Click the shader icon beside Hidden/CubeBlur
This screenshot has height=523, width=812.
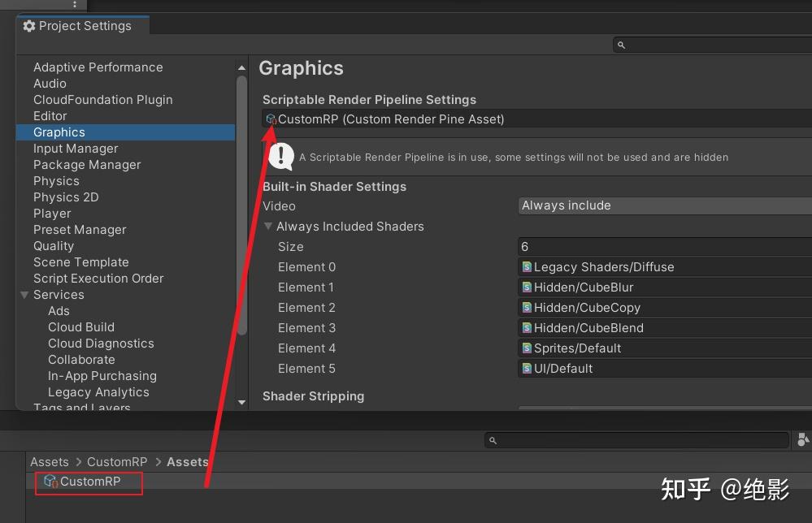click(x=528, y=287)
